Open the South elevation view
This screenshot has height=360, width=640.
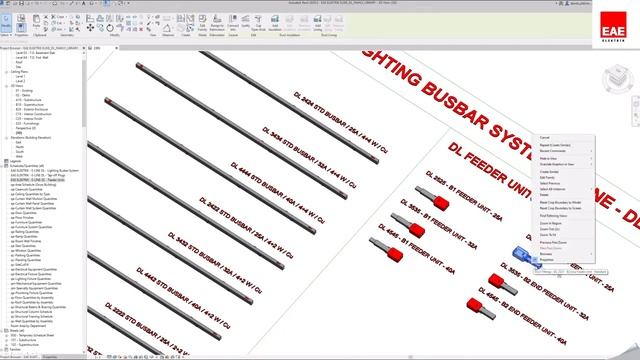pyautogui.click(x=20, y=152)
